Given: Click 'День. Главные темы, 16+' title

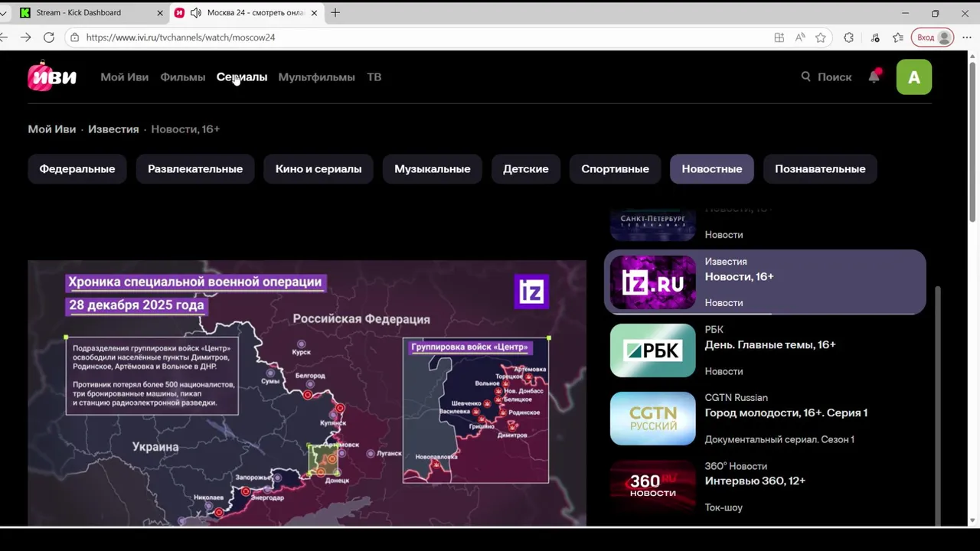Looking at the screenshot, I should [770, 344].
